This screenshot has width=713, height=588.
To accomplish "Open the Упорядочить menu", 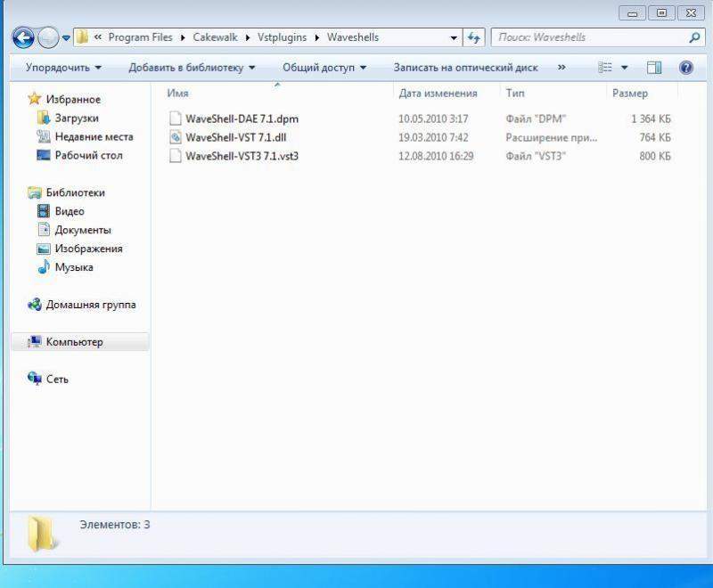I will coord(63,68).
